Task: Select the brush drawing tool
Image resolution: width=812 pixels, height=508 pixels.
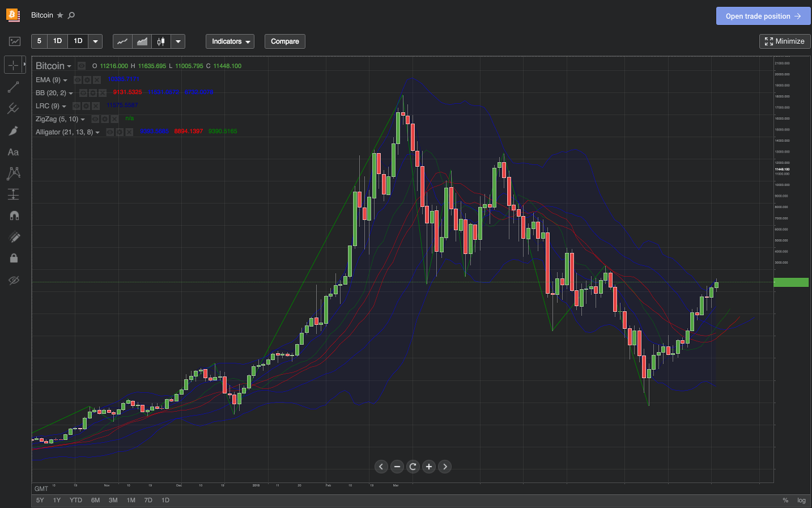Action: 14,130
